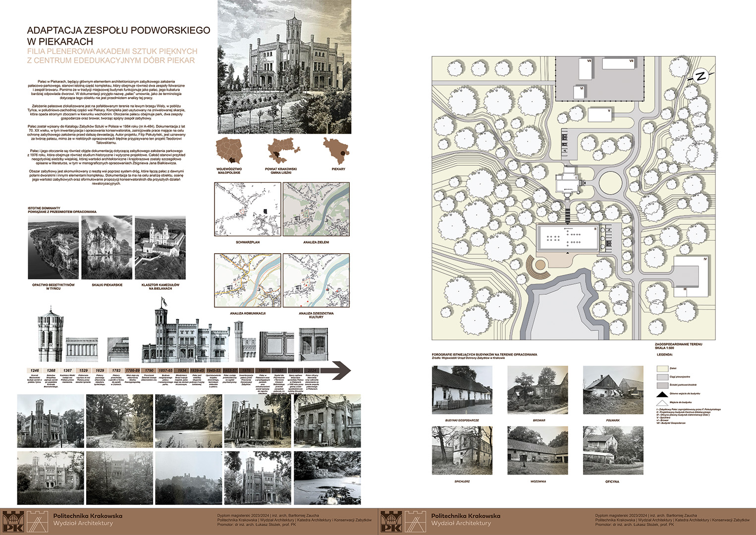The width and height of the screenshot is (756, 535).
Task: Click the Województwo Małopolskie map silhouette
Action: [230, 151]
